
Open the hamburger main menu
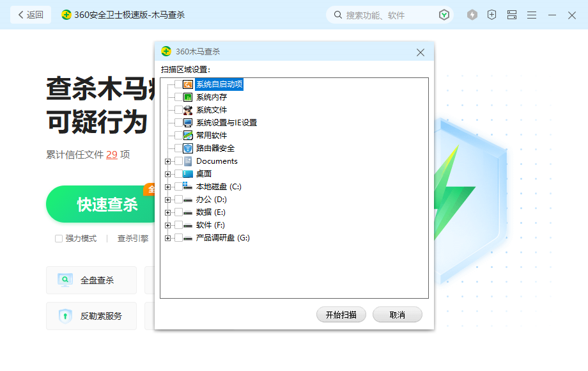point(531,14)
